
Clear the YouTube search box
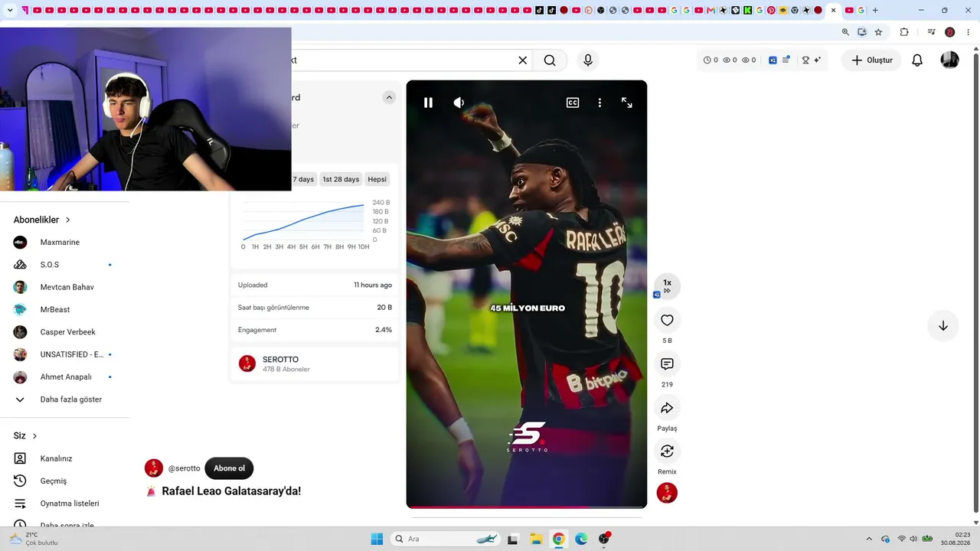pos(523,60)
